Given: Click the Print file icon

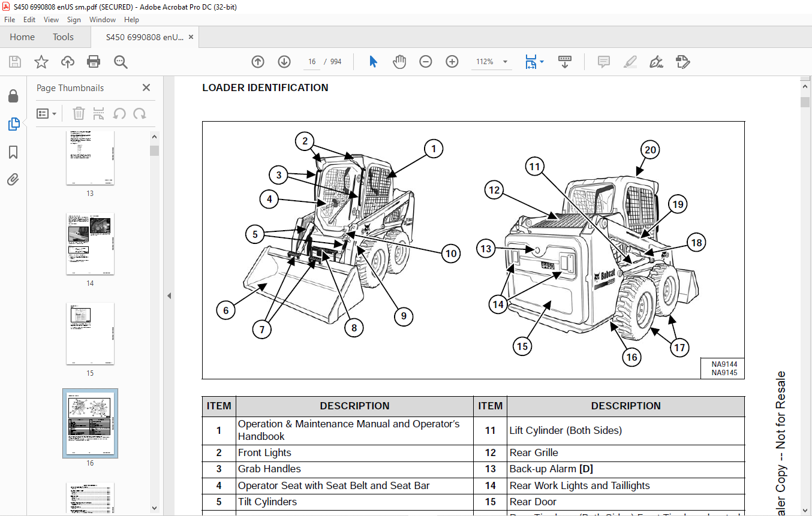Looking at the screenshot, I should click(x=94, y=62).
